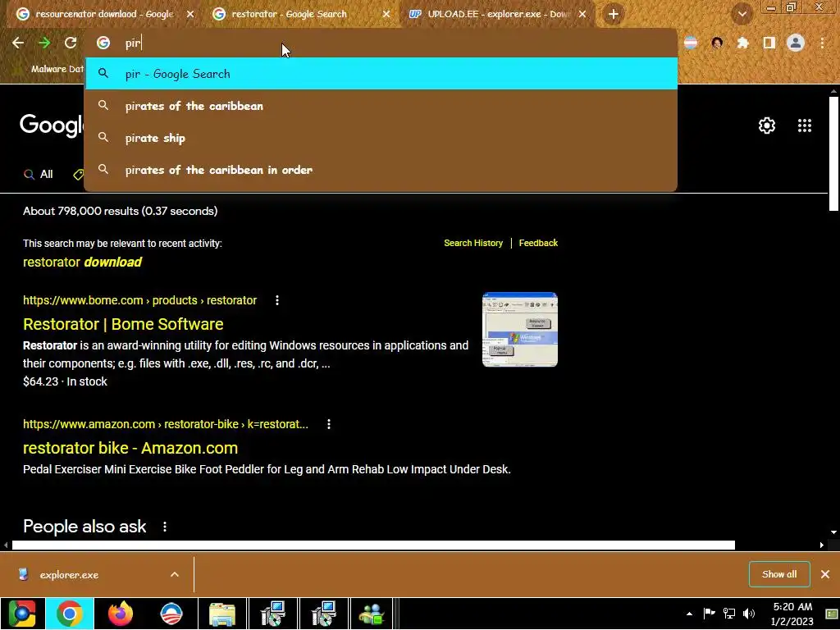Select 'pirates of the caribbean in order' suggestion

click(381, 170)
